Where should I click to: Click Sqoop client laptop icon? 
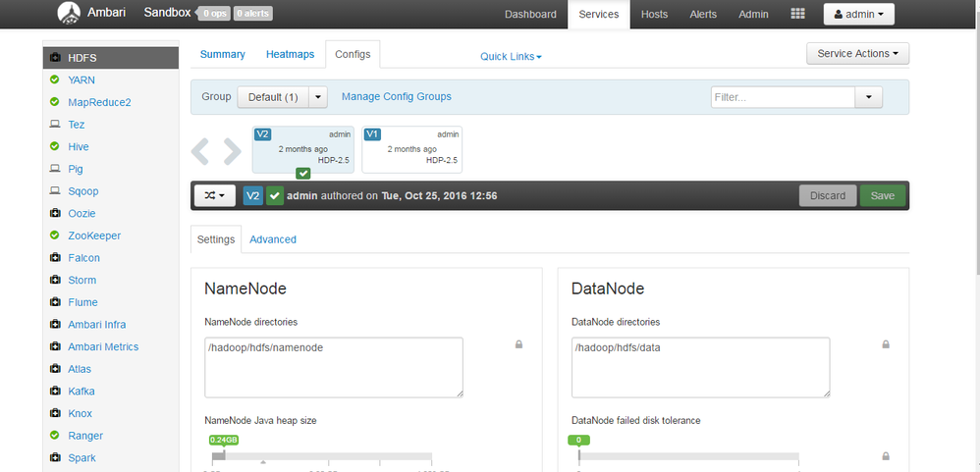pyautogui.click(x=54, y=191)
